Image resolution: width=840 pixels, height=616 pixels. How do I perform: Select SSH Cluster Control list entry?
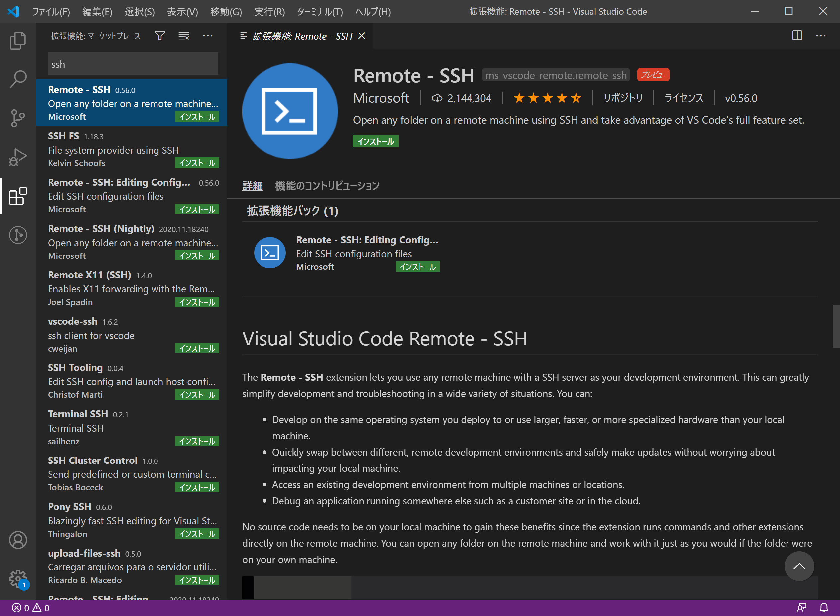132,473
